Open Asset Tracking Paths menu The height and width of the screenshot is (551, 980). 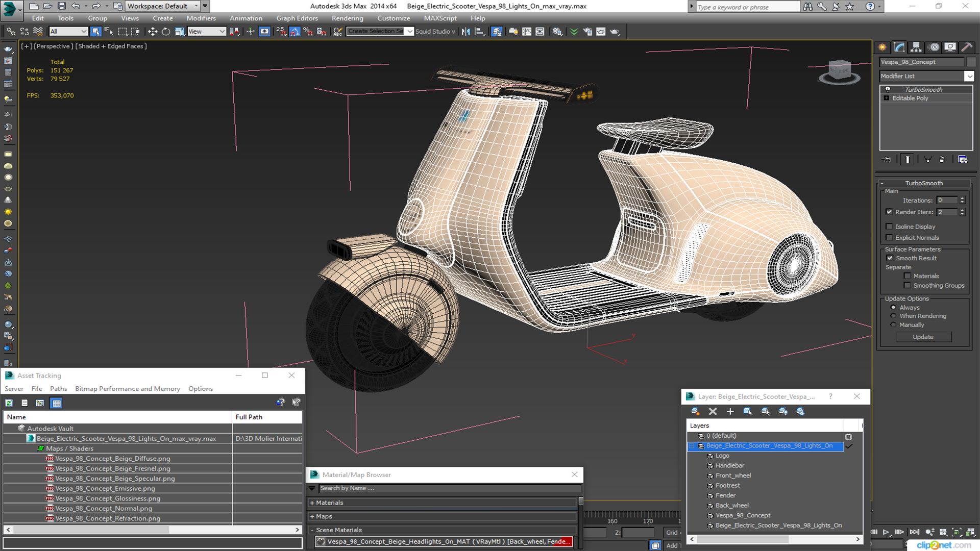59,389
